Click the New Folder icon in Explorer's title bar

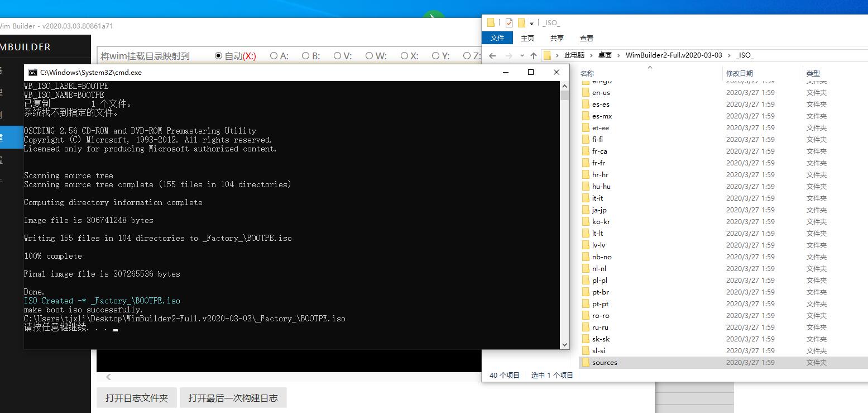pos(522,23)
